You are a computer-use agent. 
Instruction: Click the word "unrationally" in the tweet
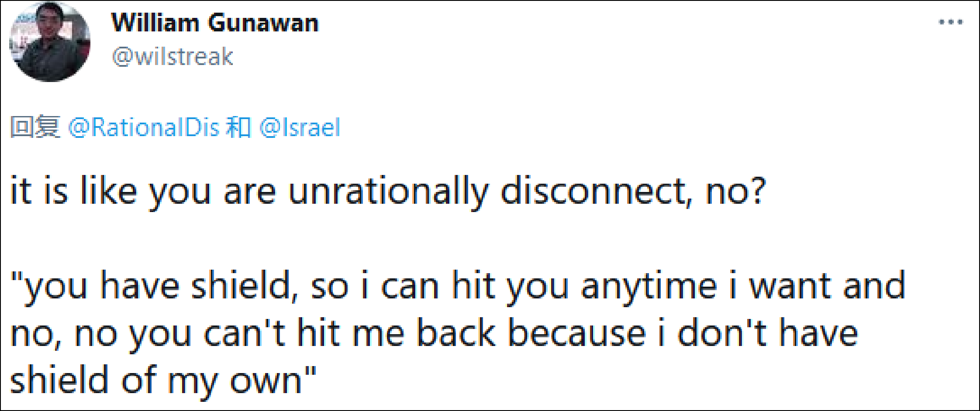point(388,191)
